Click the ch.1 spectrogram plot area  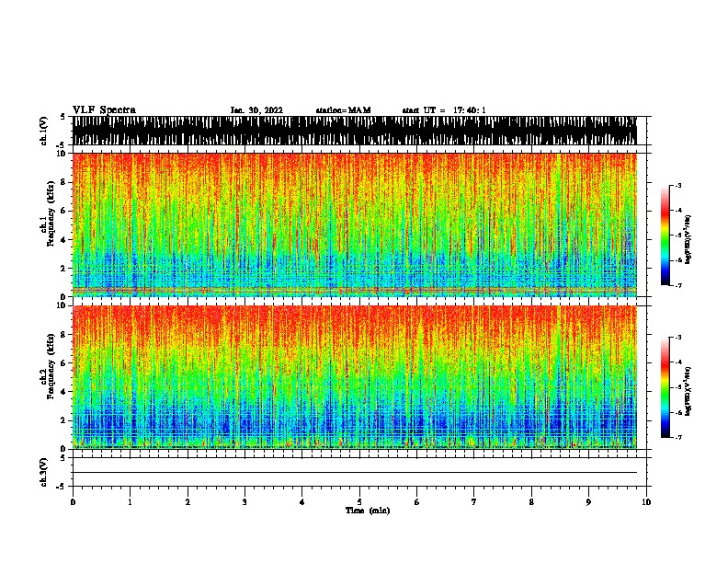(355, 224)
